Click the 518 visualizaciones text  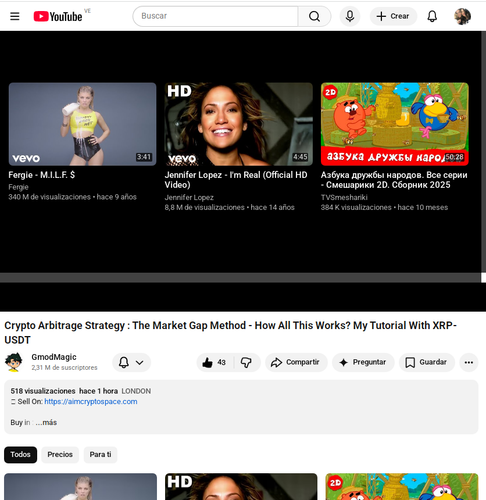click(43, 391)
